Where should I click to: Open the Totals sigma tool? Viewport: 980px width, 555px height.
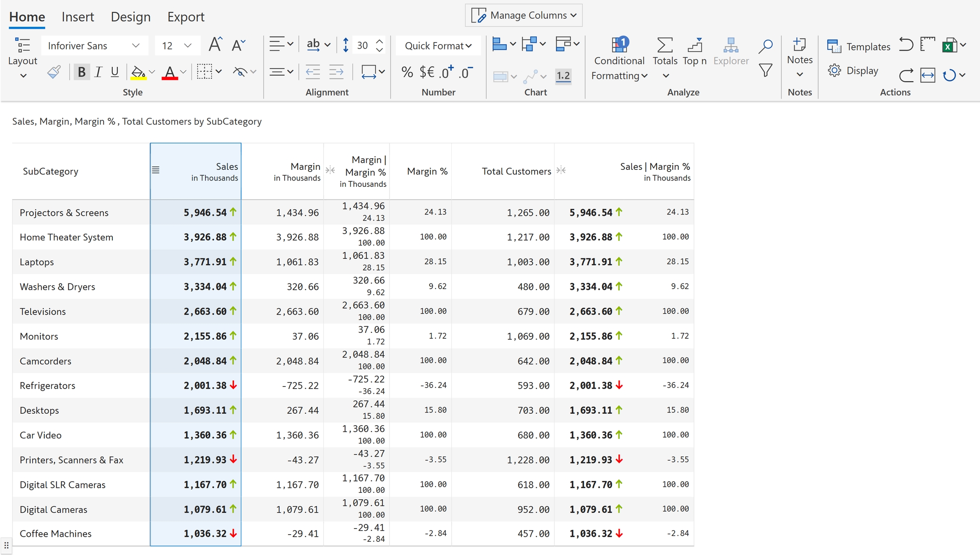(x=664, y=46)
